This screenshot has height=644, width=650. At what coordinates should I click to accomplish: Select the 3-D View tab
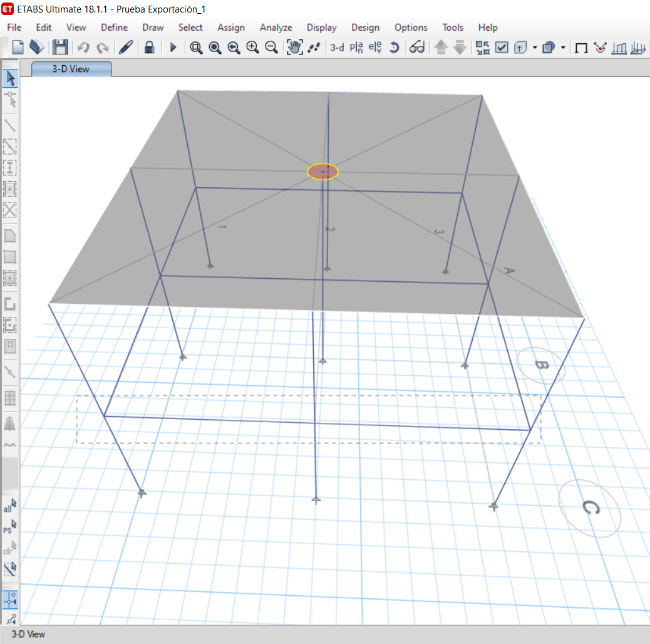71,69
